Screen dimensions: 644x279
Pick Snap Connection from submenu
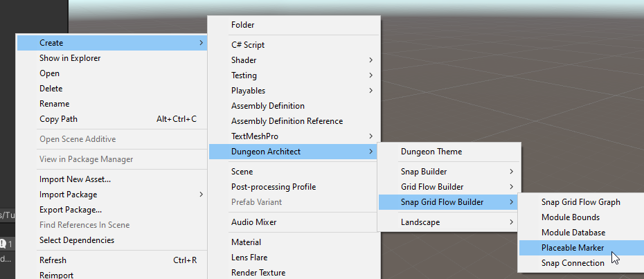coord(573,263)
